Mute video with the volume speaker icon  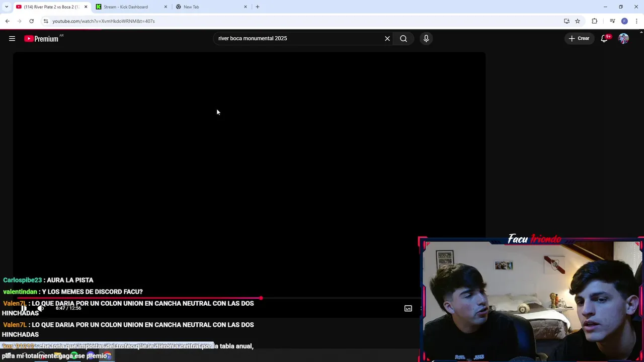(x=41, y=308)
